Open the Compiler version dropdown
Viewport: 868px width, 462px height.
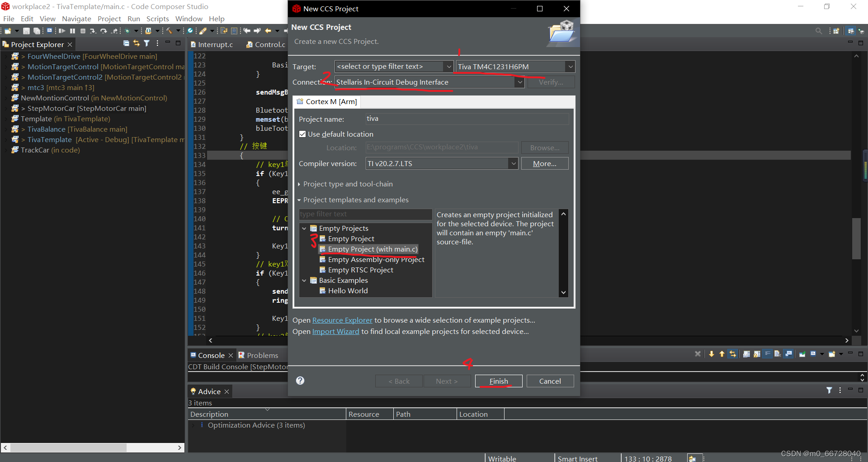click(x=513, y=163)
